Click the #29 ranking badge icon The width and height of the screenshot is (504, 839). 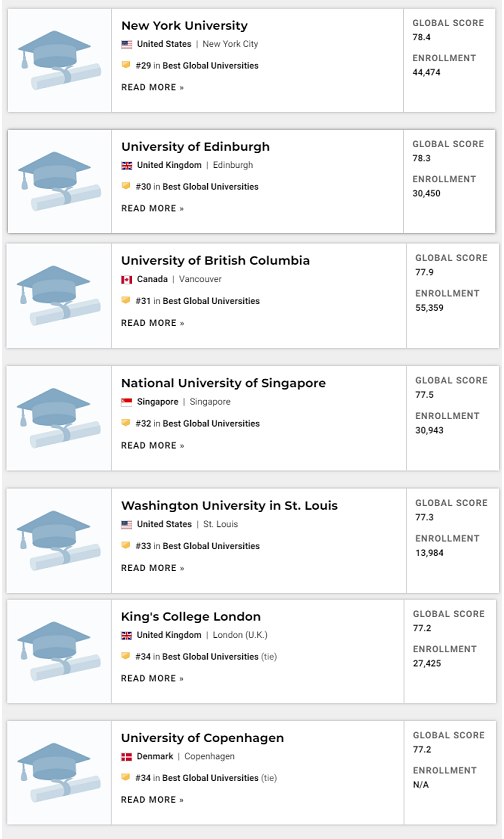point(126,65)
